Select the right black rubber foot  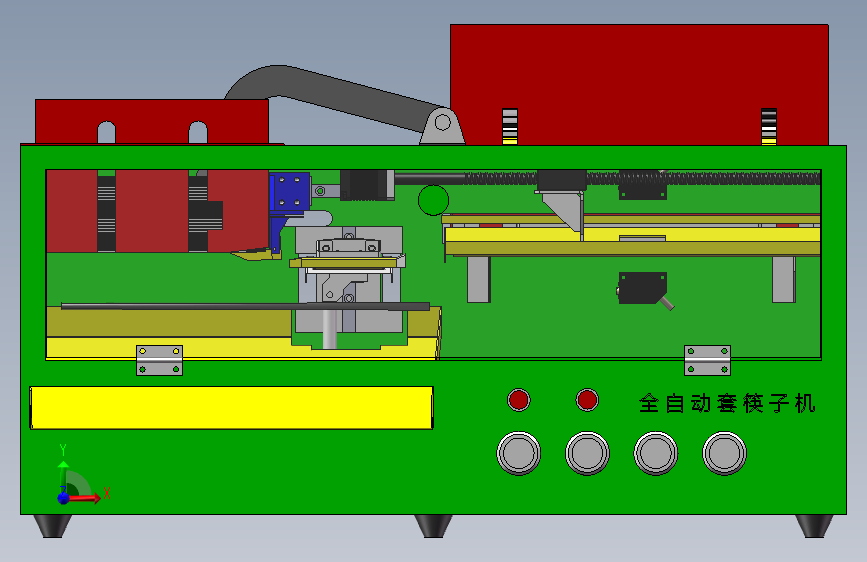pos(814,525)
